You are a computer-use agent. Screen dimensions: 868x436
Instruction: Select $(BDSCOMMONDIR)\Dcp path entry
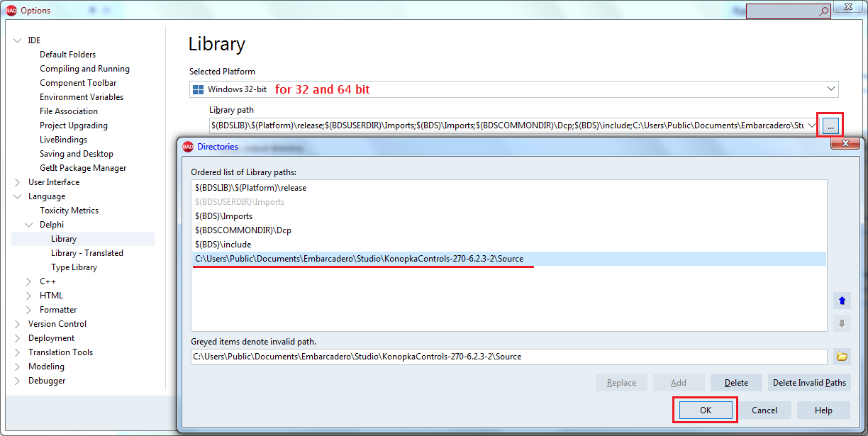tap(509, 230)
